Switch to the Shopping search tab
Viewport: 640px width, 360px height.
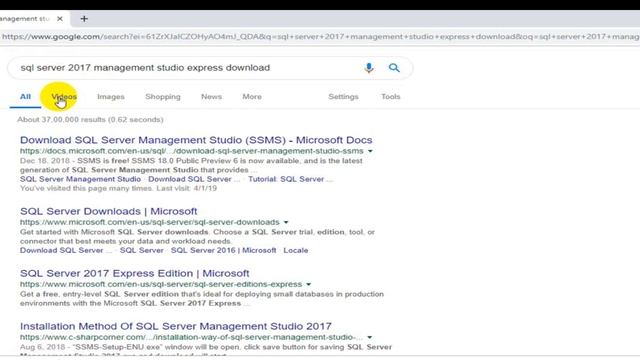[x=163, y=97]
